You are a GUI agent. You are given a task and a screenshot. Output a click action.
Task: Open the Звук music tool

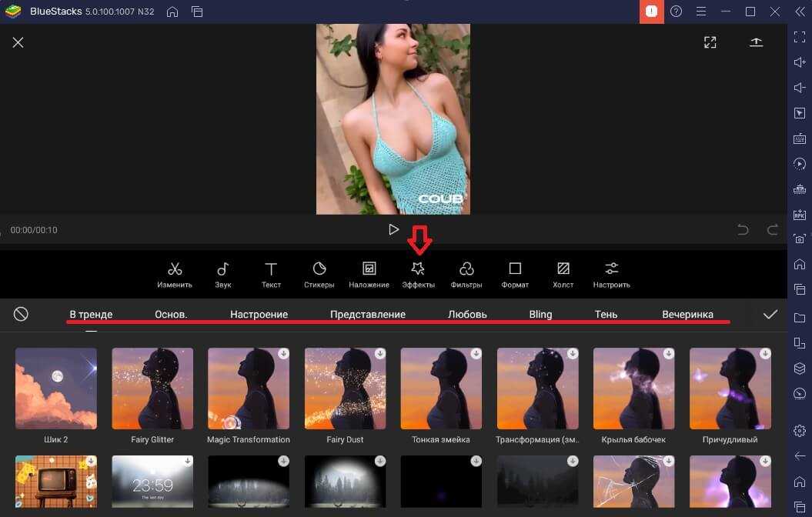222,274
